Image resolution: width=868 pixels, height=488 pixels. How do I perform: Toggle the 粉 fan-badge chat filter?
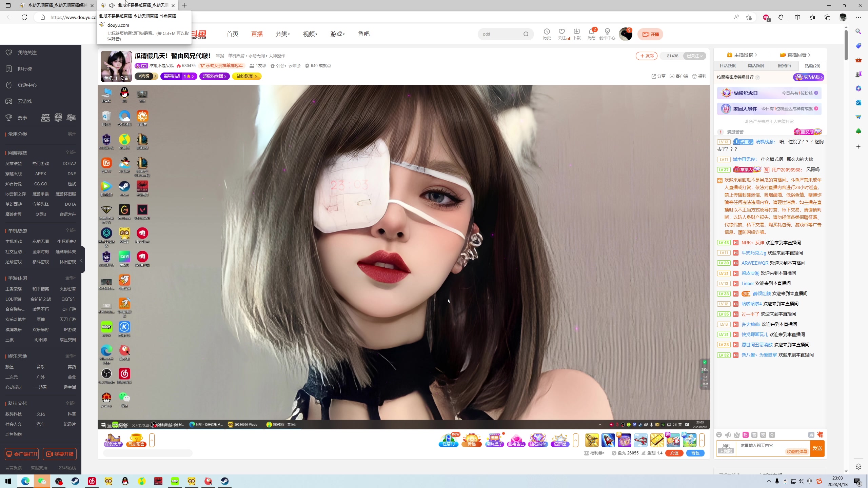(x=745, y=435)
